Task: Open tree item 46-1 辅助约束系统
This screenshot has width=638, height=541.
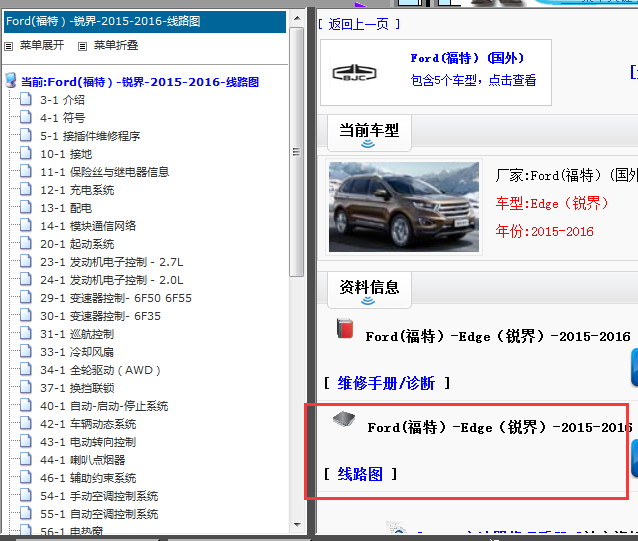Action: click(x=88, y=478)
